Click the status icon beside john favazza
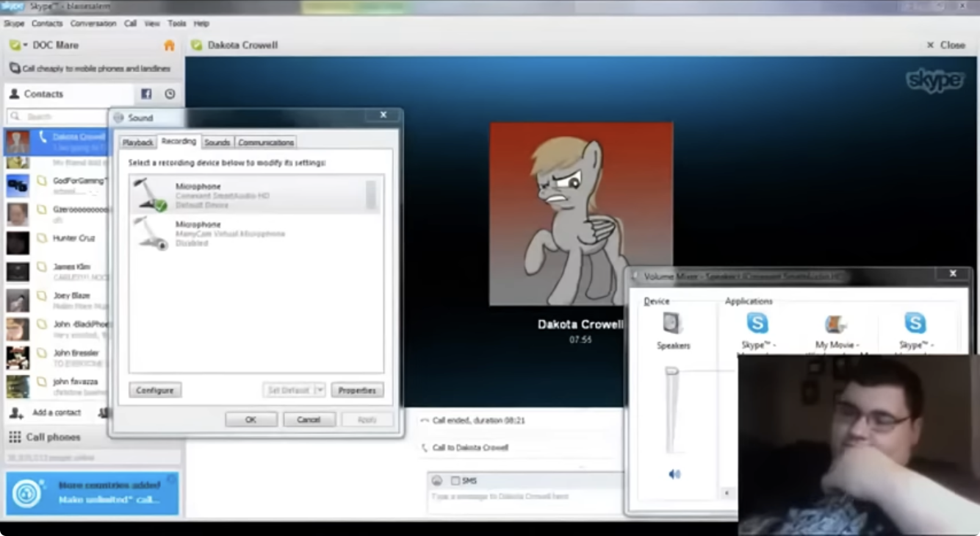Image resolution: width=980 pixels, height=536 pixels. pos(42,382)
